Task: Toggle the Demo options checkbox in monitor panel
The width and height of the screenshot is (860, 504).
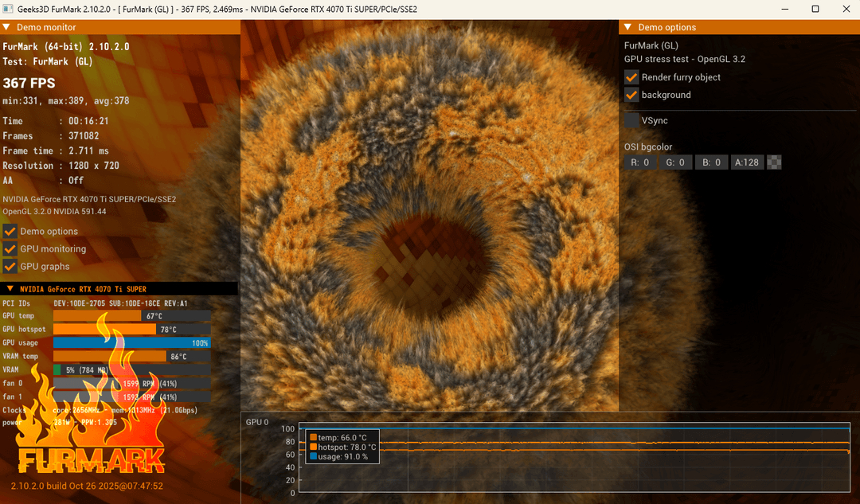Action: point(10,231)
